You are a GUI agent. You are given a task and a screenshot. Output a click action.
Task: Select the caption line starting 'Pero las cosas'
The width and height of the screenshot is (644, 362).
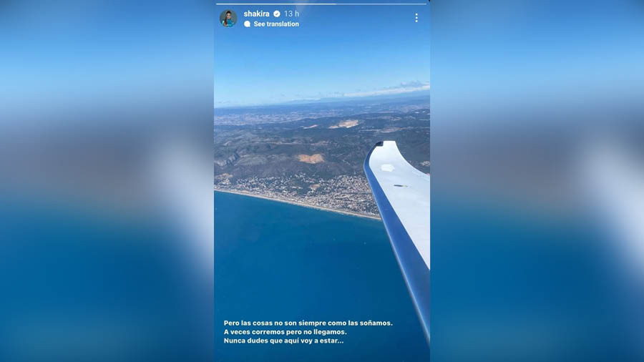308,323
